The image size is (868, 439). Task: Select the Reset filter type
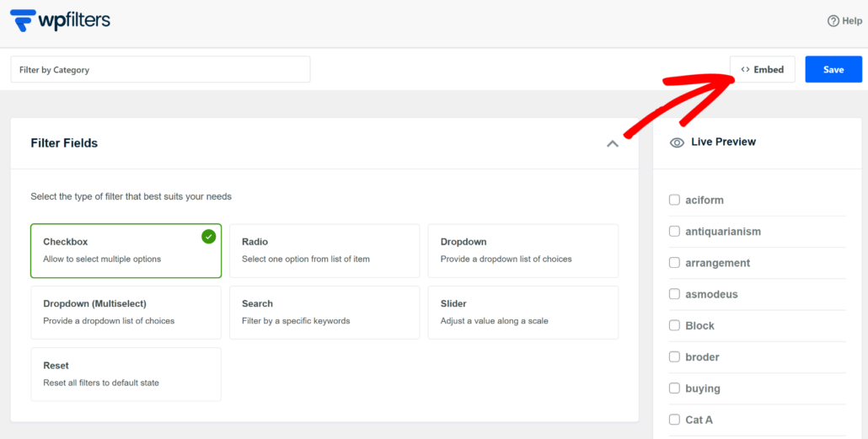click(126, 374)
